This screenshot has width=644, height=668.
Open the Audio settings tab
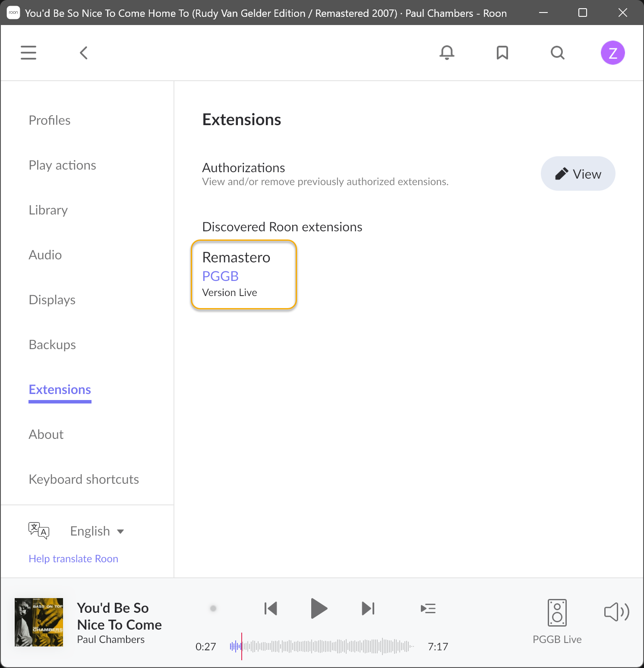click(45, 255)
